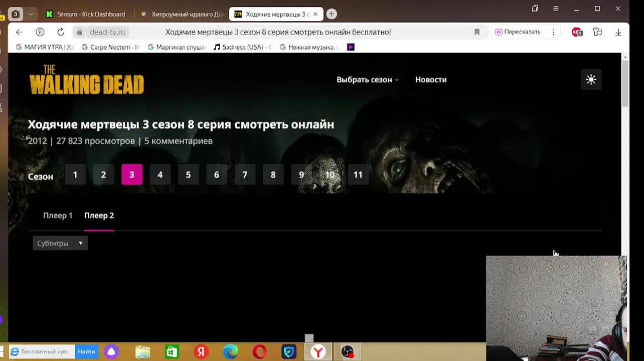Open the blue shield VPN taskbar icon
Viewport: 644px width, 361px height.
pos(289,352)
